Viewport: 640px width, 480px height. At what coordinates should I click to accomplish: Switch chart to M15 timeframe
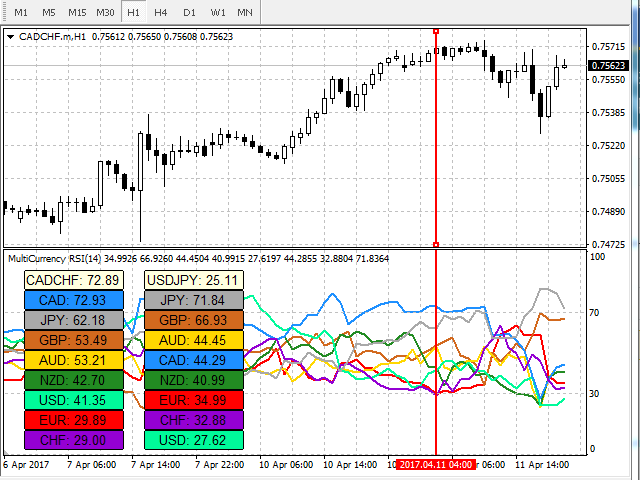[77, 12]
